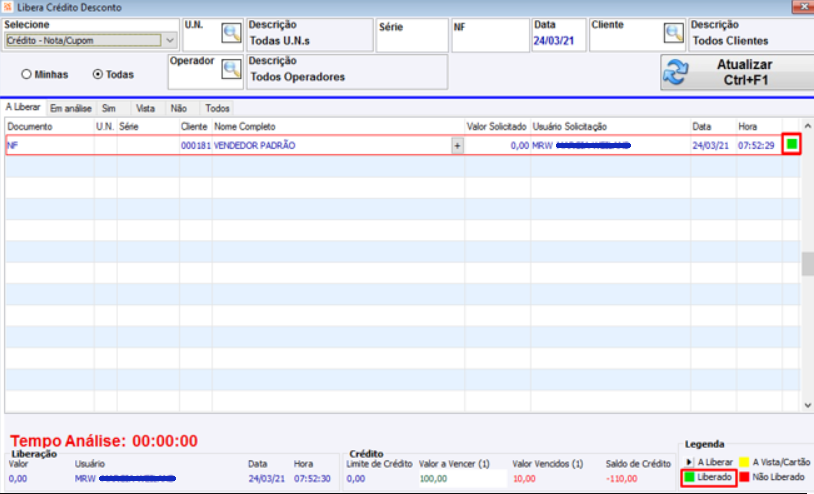Click the green Liberado legend swatch
Screen dimensions: 814x494
point(689,477)
